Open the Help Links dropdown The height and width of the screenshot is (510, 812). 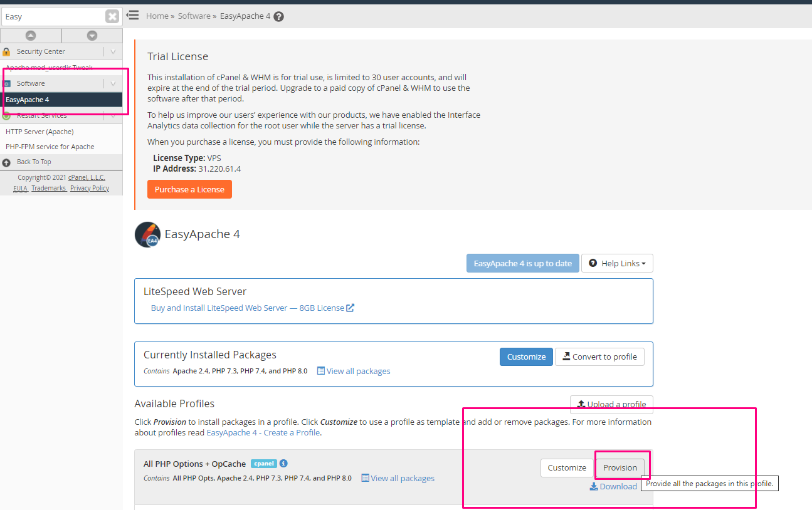pyautogui.click(x=617, y=263)
